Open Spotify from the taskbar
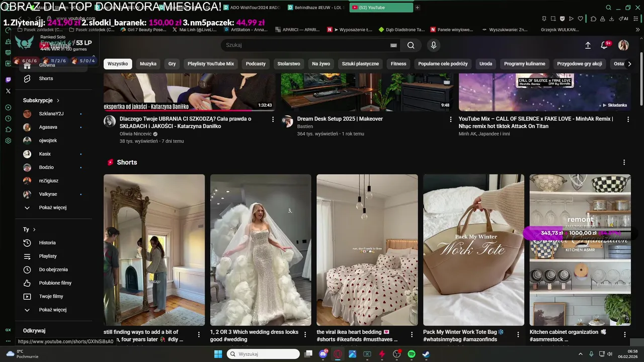Viewport: 644px width, 362px height. point(411,354)
